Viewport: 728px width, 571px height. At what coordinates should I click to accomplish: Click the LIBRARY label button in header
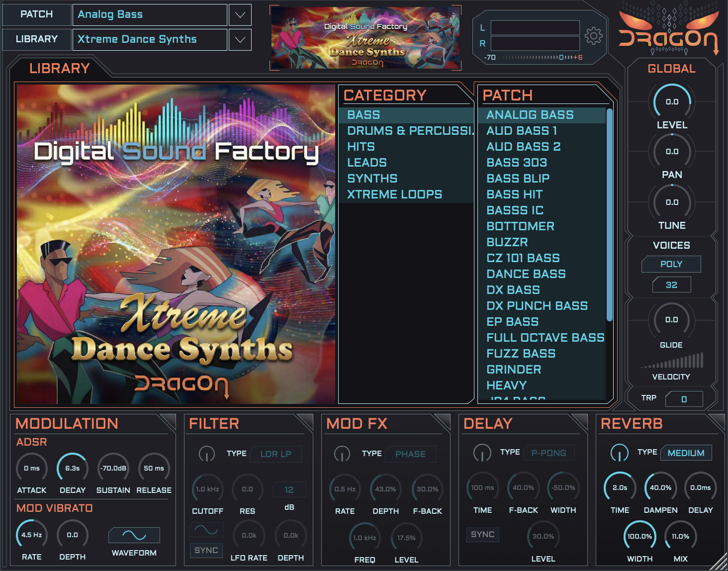click(x=36, y=39)
